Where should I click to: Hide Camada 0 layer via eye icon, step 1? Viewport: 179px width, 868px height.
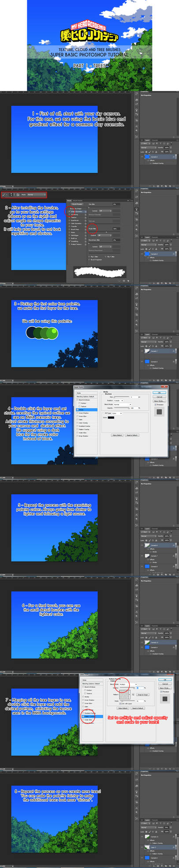tap(142, 157)
